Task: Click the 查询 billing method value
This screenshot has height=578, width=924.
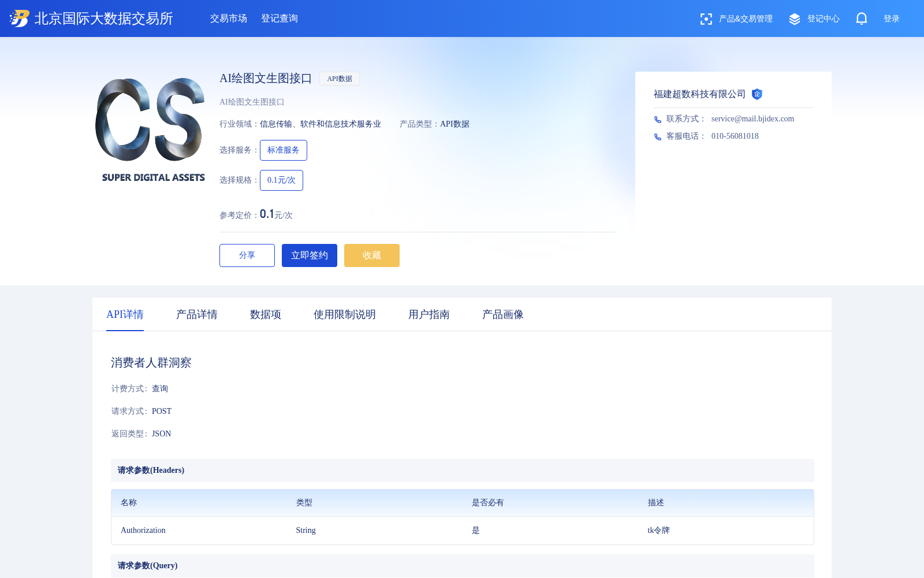Action: [x=160, y=389]
